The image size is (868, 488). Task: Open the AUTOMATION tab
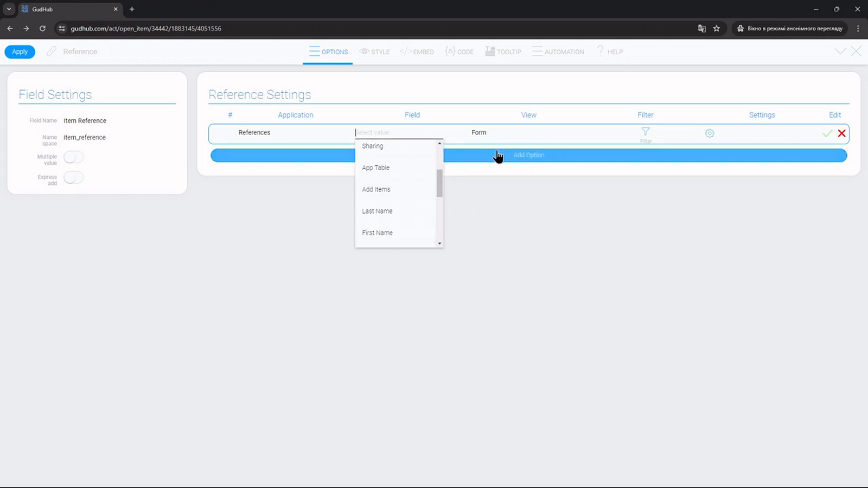point(558,52)
